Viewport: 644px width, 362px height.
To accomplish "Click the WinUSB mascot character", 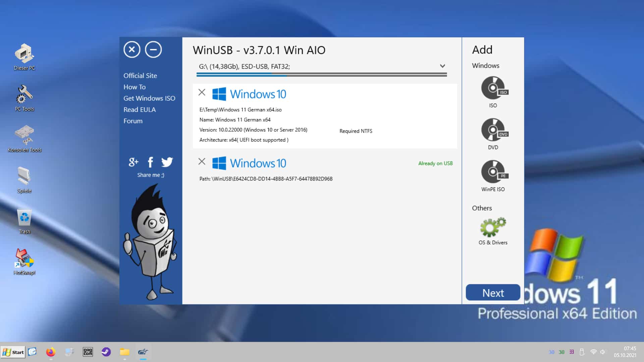I will [150, 242].
